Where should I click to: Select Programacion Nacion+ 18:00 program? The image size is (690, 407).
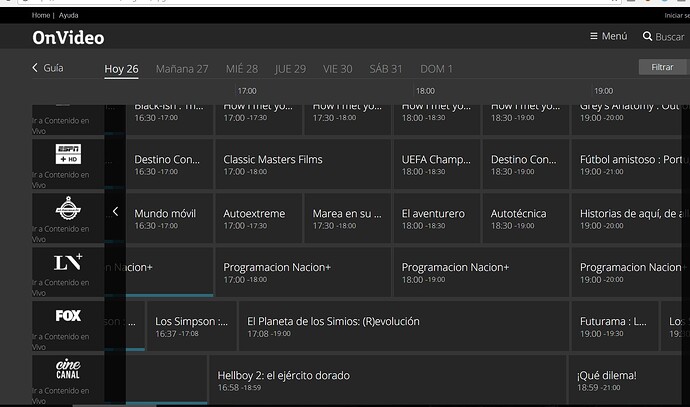pos(481,272)
